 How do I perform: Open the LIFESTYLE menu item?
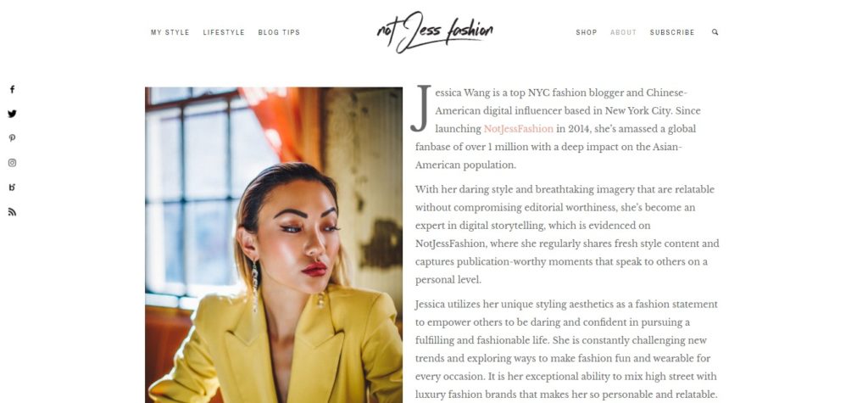coord(224,33)
